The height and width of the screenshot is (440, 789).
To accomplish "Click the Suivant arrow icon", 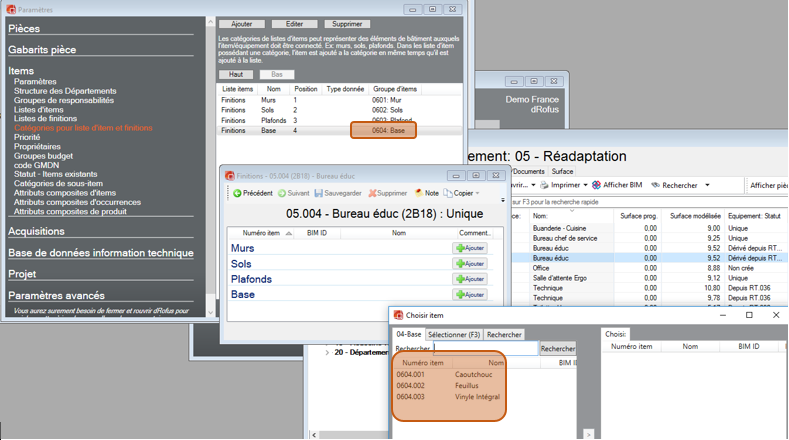I will [282, 193].
